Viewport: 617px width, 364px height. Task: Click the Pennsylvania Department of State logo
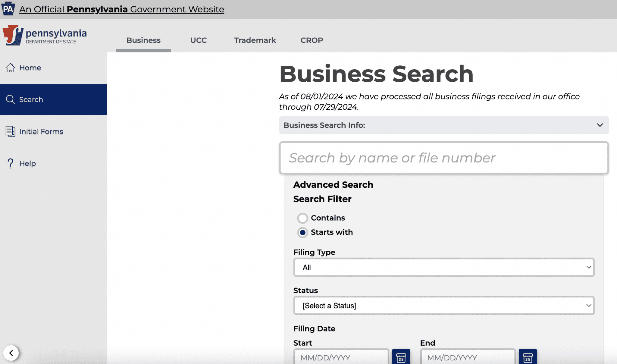point(45,36)
